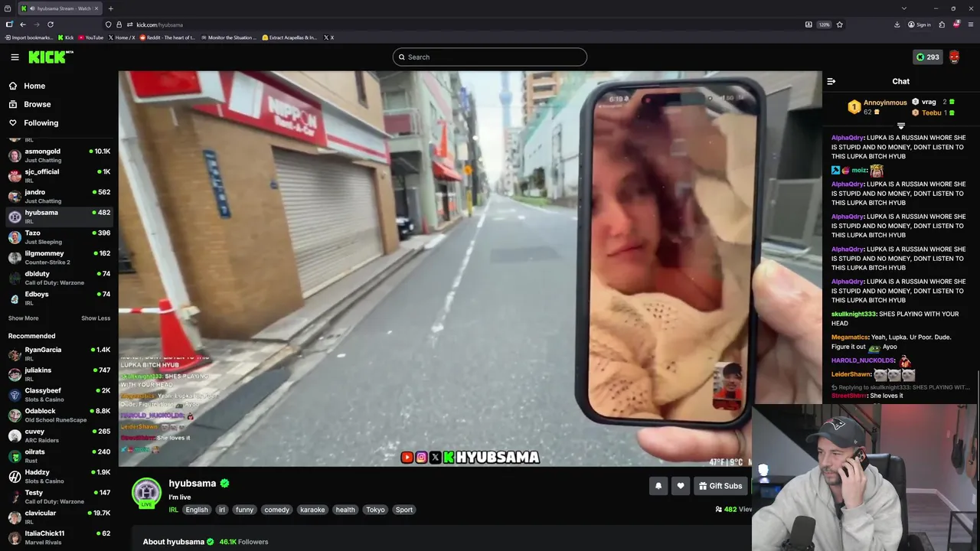
Task: Collapse followed channels with Show Less
Action: click(x=96, y=318)
